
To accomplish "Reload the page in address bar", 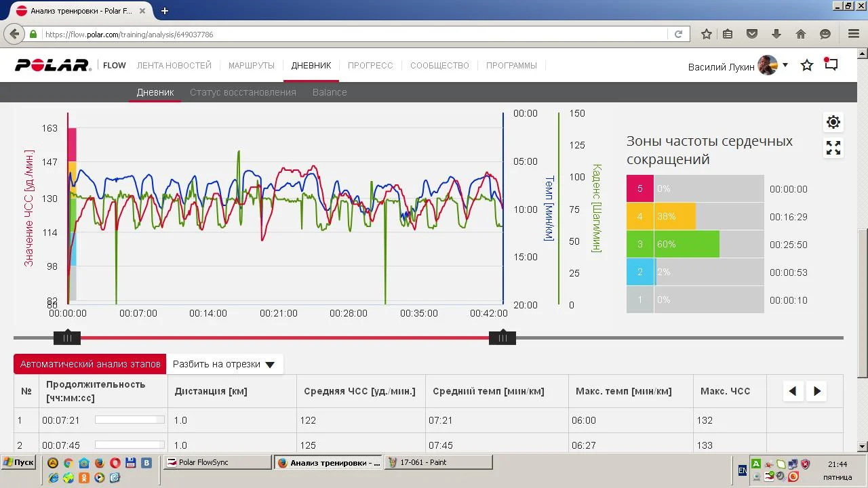I will pos(678,34).
